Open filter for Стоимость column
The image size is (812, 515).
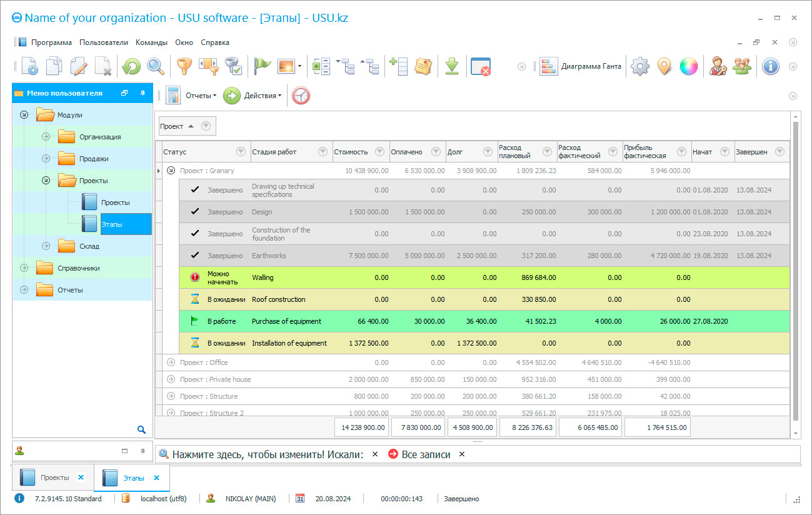pos(379,152)
